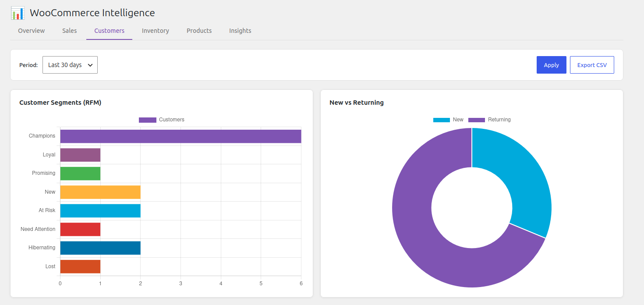Open the Overview tab
Viewport: 644px width, 305px height.
click(x=32, y=31)
